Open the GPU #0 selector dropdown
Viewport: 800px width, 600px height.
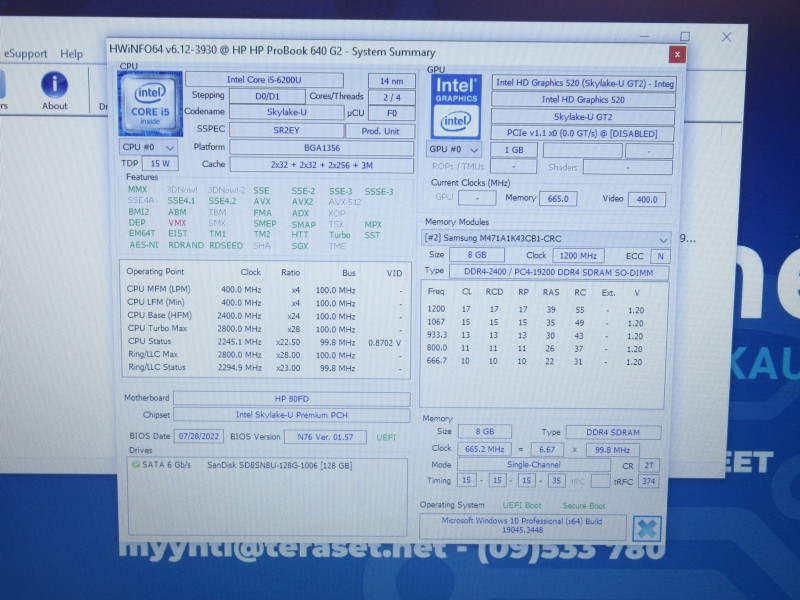454,149
